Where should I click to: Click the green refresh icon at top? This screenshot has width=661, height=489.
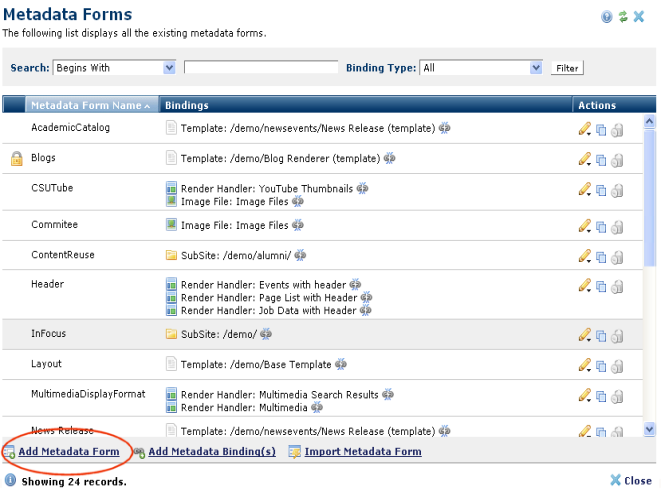click(x=623, y=17)
